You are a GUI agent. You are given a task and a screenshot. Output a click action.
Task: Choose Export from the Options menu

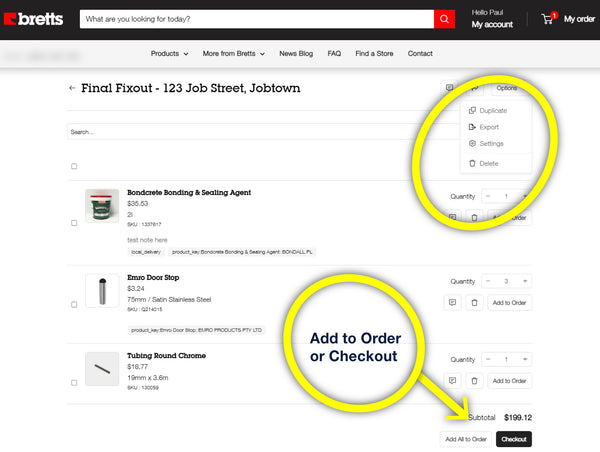(x=496, y=127)
